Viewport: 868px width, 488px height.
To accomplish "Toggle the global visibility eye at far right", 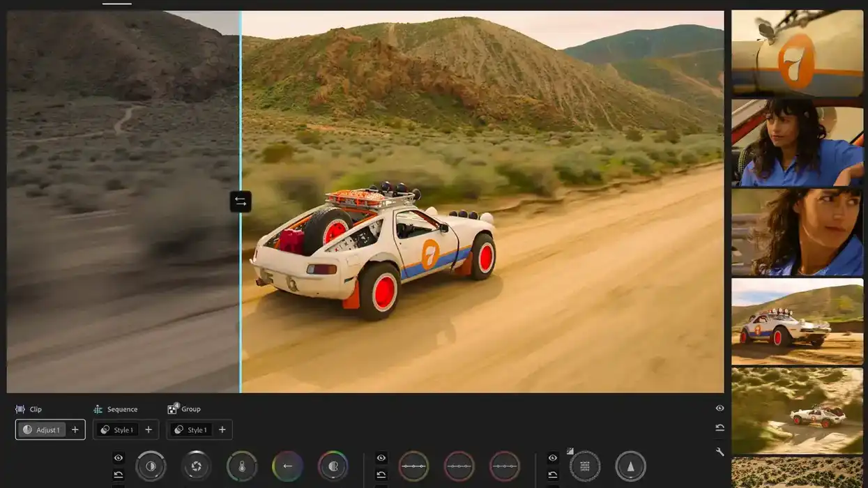I will coord(720,409).
